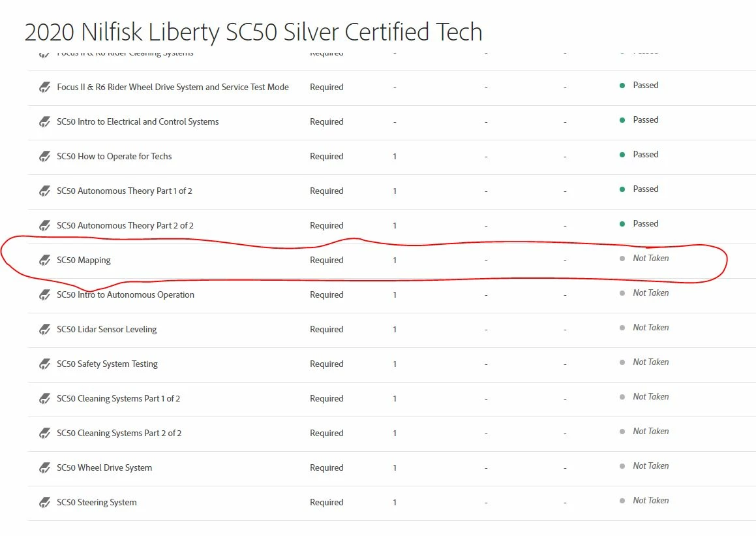Click Not Taken status for Cleaning Systems Part 1 of 2
This screenshot has height=536, width=756.
[x=650, y=396]
